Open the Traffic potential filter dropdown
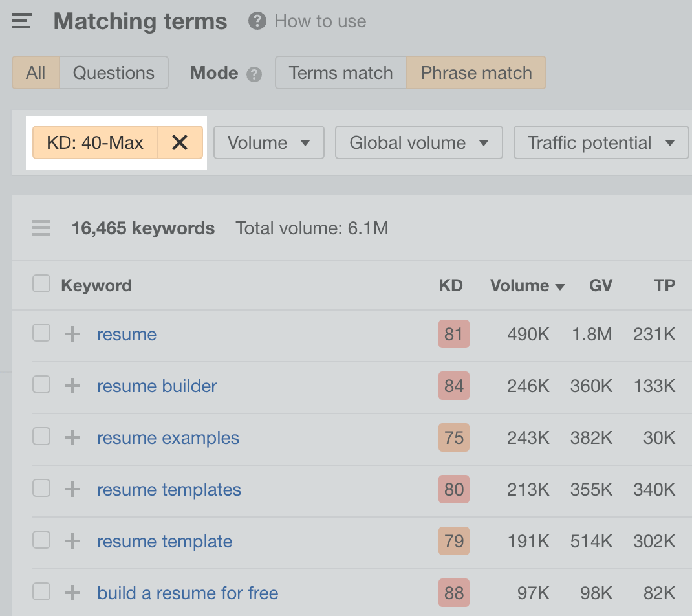 tap(600, 142)
